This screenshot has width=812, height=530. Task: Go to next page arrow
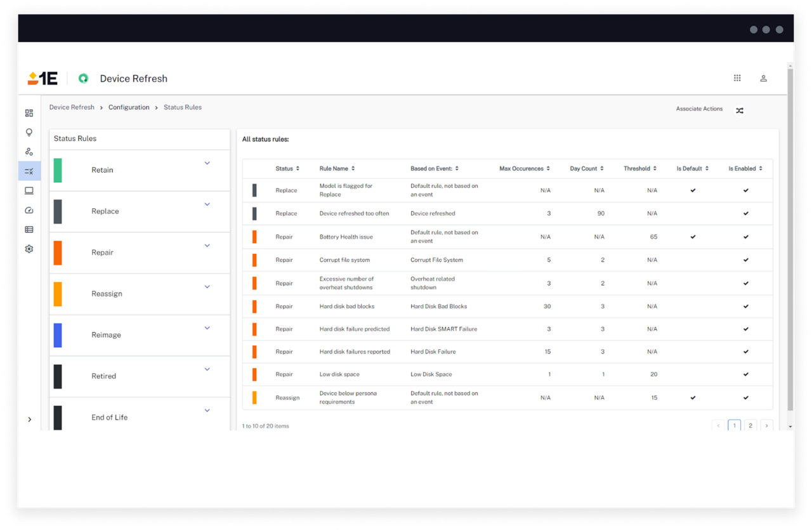(767, 426)
